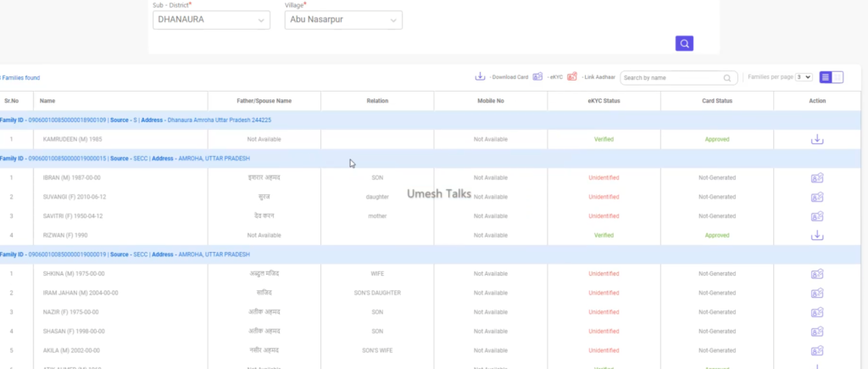Select Family ID row ending 19000015
The width and height of the screenshot is (868, 369).
coord(430,159)
